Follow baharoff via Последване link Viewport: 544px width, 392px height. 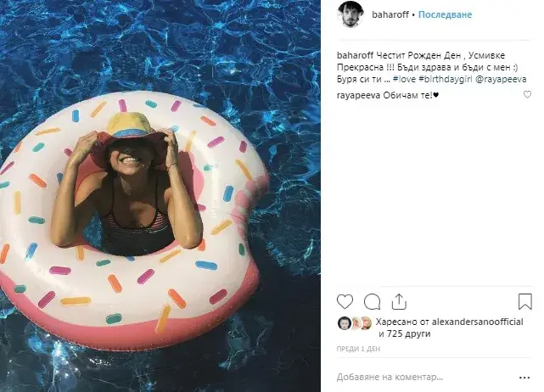(x=445, y=14)
